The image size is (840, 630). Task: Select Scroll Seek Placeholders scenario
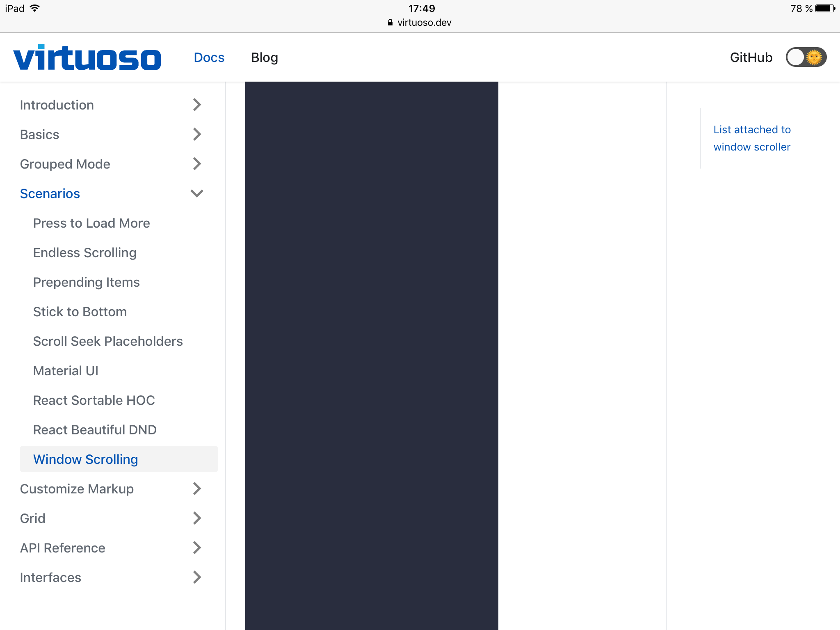coord(108,341)
